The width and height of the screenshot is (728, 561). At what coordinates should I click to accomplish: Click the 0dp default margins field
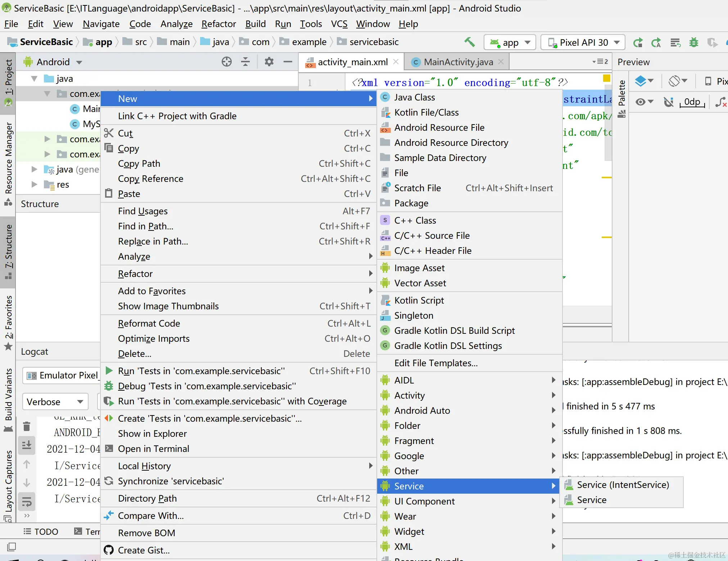692,102
